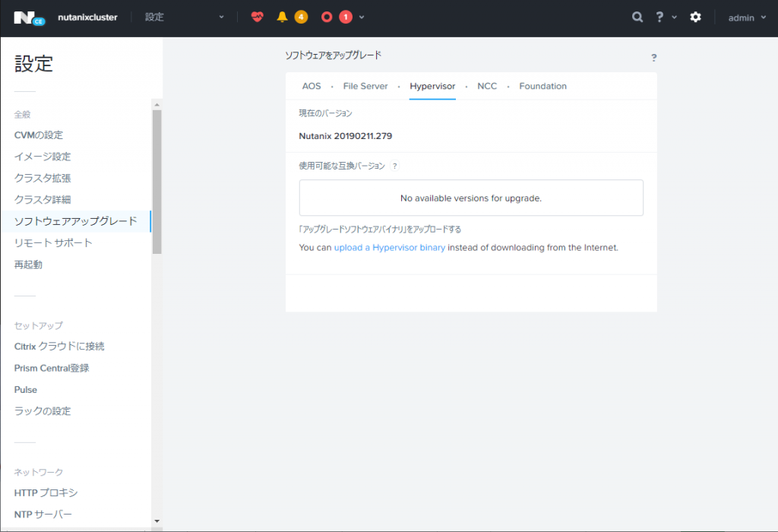Click the Nutanix 20190211.279 version text
The height and width of the screenshot is (532, 778).
click(346, 136)
